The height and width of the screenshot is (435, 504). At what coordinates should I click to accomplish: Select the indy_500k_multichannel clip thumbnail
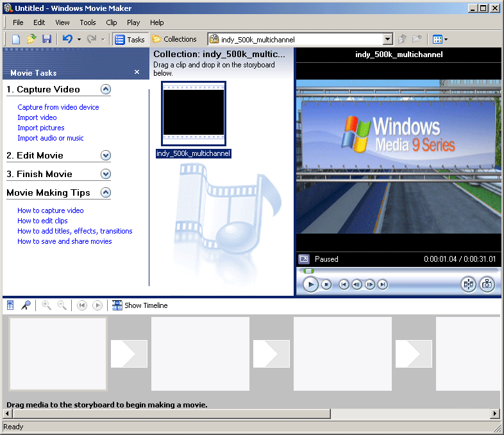point(194,114)
